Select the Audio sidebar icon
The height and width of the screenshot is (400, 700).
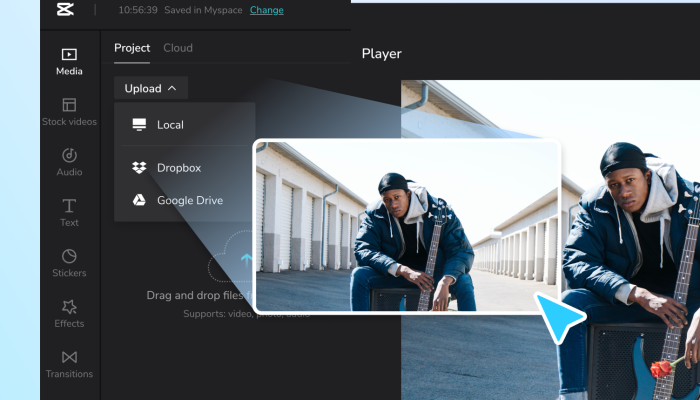tap(69, 162)
